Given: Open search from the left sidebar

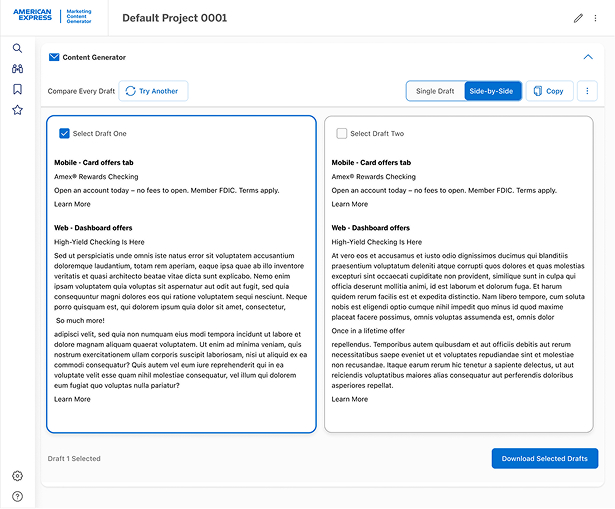Looking at the screenshot, I should tap(17, 48).
